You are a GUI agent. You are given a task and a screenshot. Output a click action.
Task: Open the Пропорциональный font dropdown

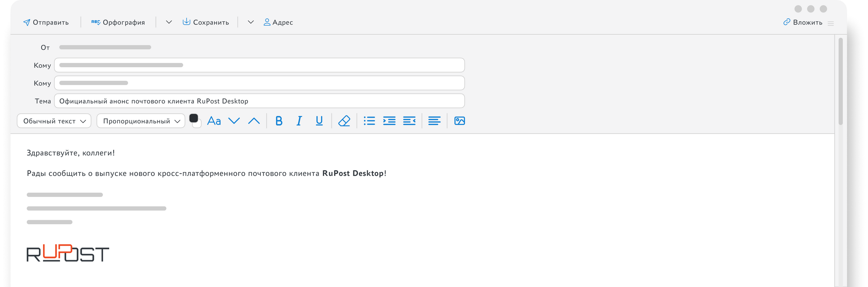tap(141, 121)
